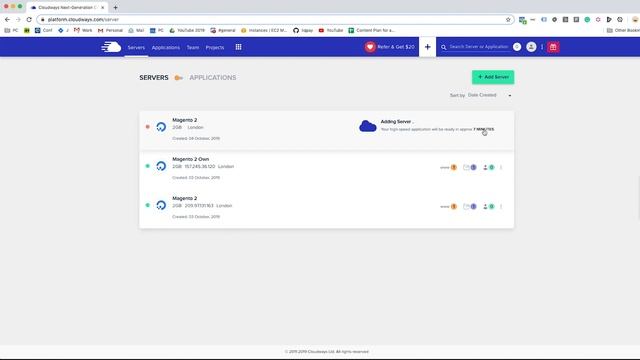Open the GitHub bookmark in the bookmarks bar
The height and width of the screenshot is (360, 640).
[x=303, y=30]
